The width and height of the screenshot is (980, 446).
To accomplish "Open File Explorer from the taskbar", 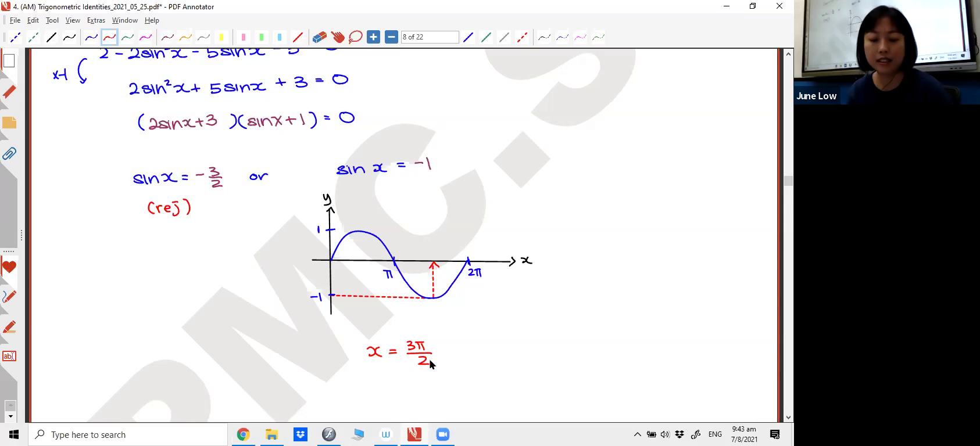I will point(271,434).
